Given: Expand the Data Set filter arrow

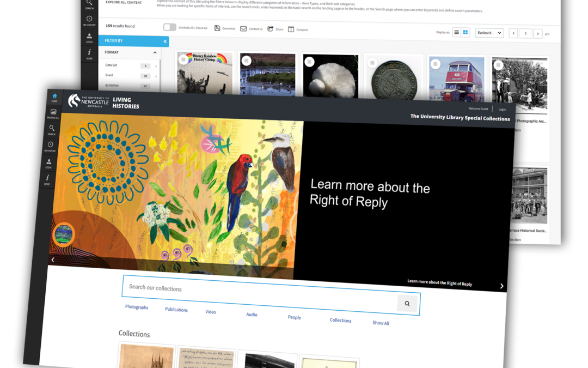Looking at the screenshot, I should click(x=156, y=66).
